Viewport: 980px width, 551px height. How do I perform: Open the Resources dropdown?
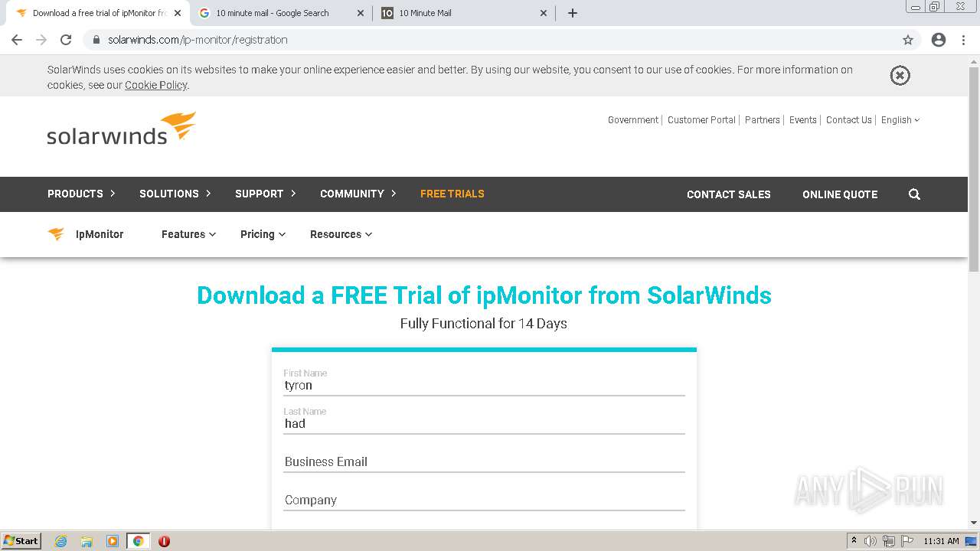[341, 234]
